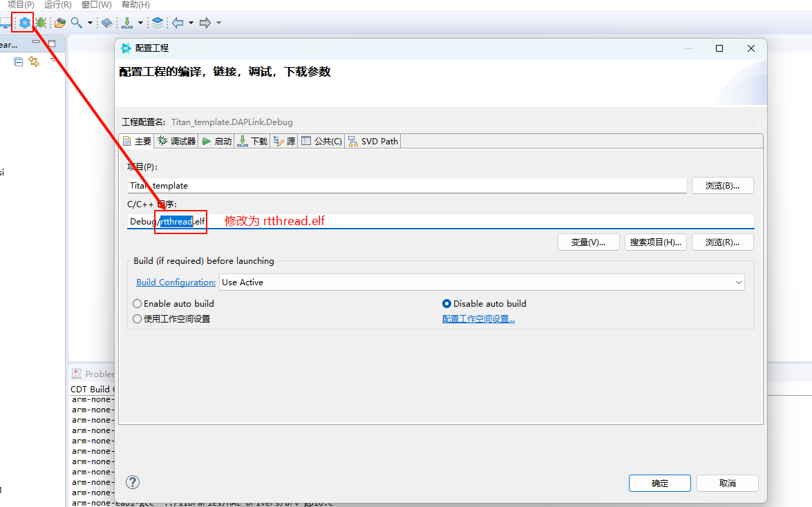
Task: Select the 使用工作空间设置 radio button
Action: click(138, 318)
